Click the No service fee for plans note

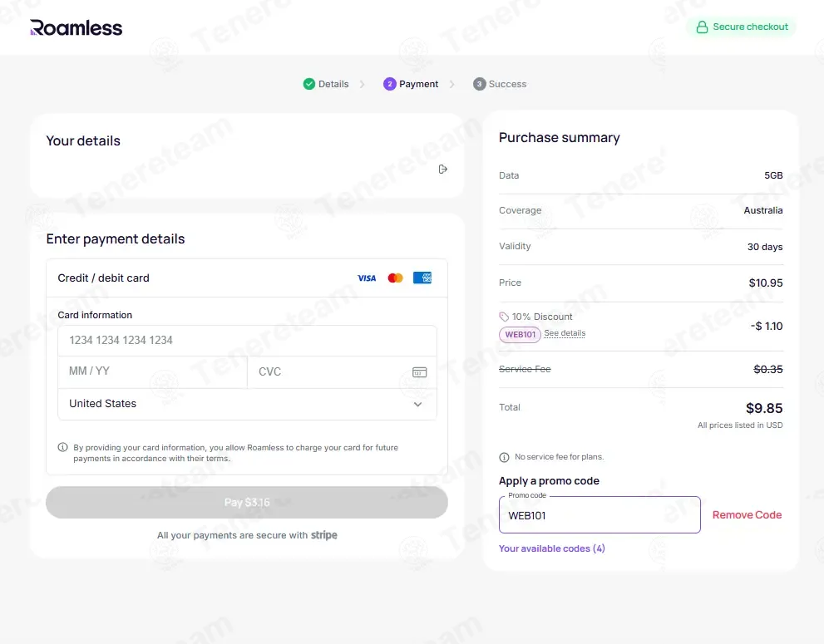click(559, 457)
